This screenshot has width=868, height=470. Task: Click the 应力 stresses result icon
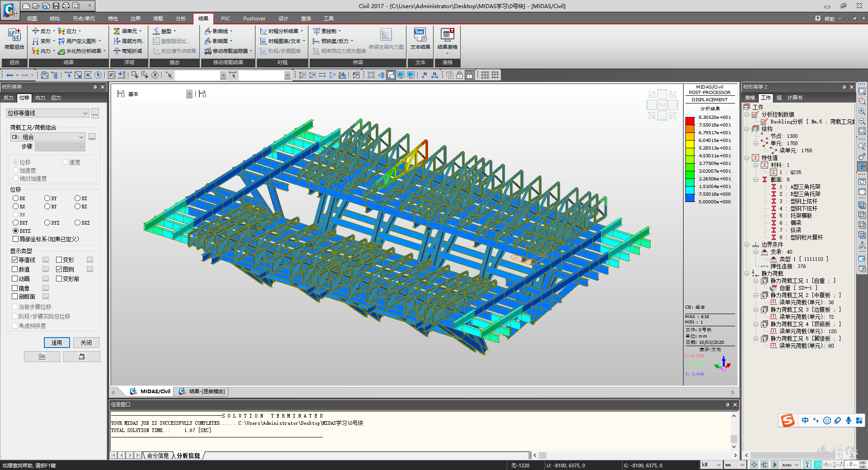(61, 31)
